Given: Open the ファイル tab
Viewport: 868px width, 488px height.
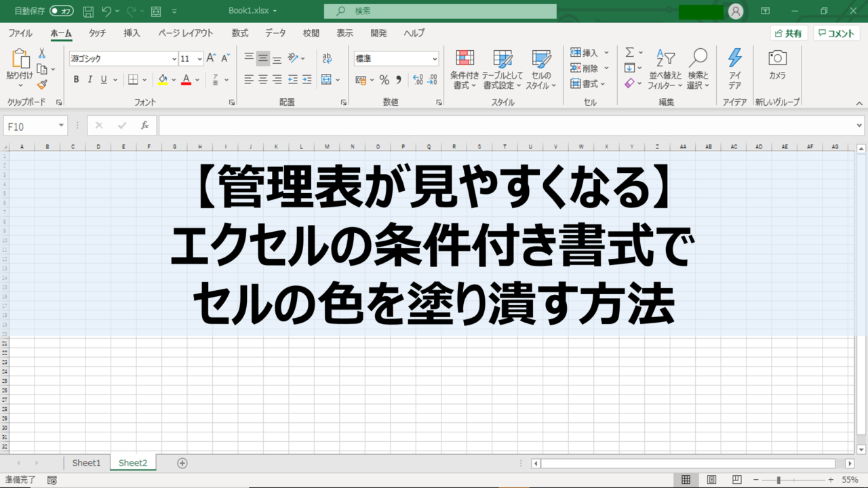Looking at the screenshot, I should [x=20, y=33].
